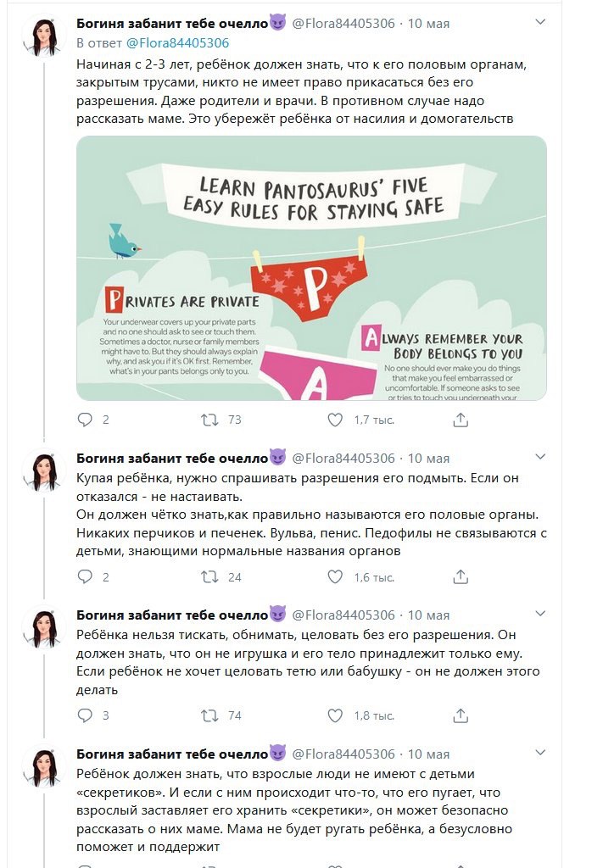Share the tweet about 'Купая ребёнка'
603x868 pixels.
[461, 576]
